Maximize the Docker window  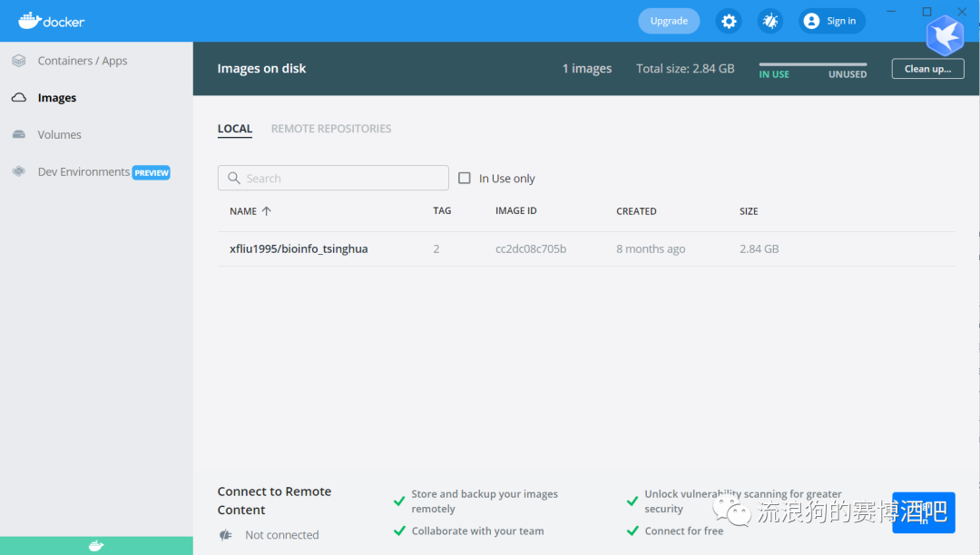coord(926,11)
